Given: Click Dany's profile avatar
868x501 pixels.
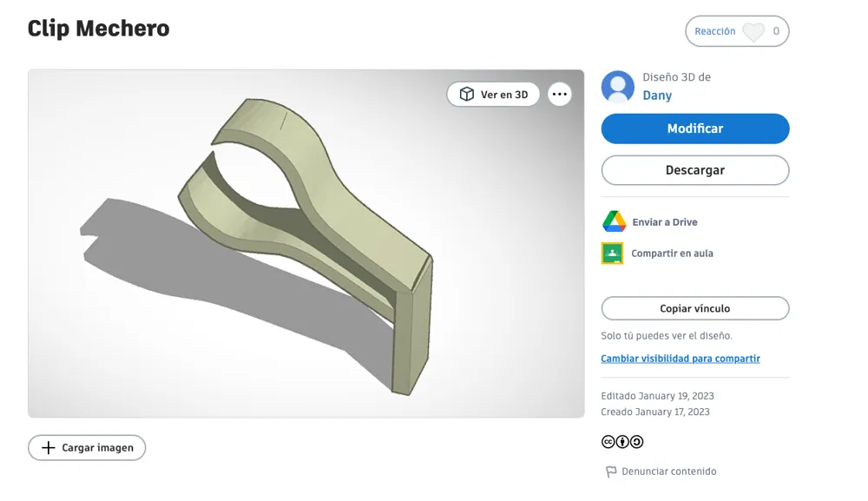Looking at the screenshot, I should pos(618,86).
